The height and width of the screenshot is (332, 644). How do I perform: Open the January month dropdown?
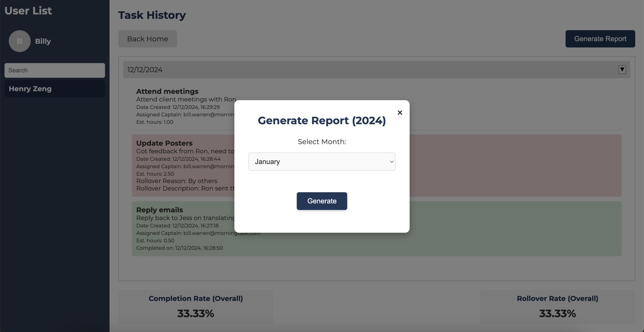[322, 161]
